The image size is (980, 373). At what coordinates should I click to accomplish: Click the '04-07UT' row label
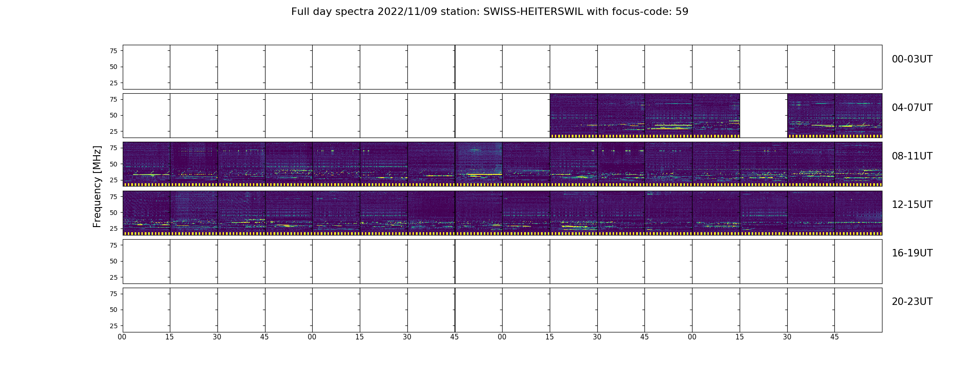coord(912,108)
